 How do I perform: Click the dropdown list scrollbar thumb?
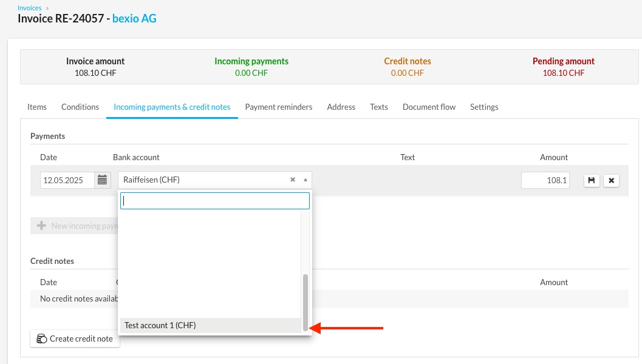tap(306, 303)
